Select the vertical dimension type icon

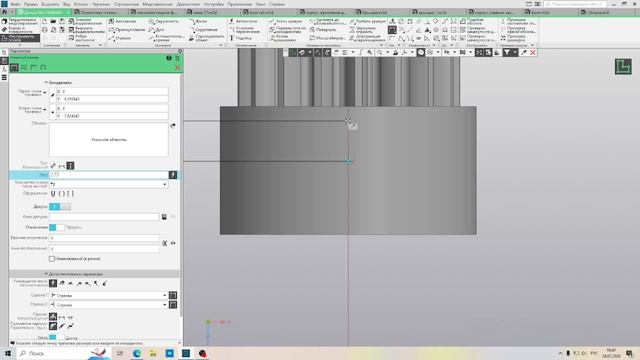[70, 166]
